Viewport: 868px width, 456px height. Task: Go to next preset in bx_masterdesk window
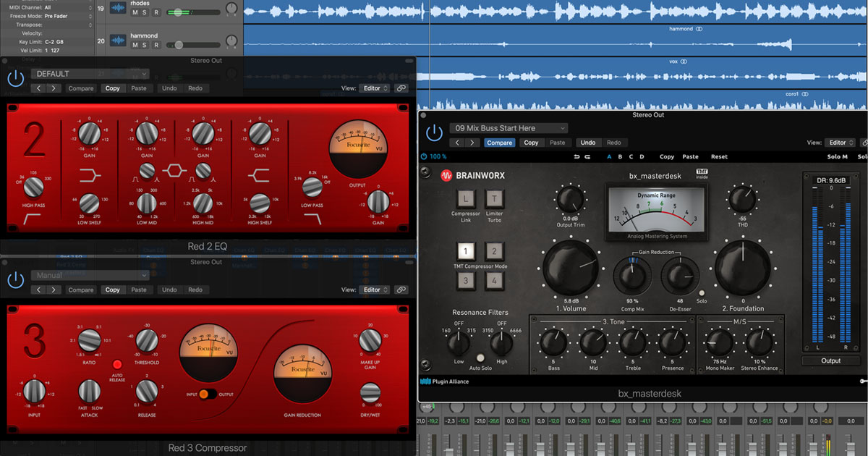pyautogui.click(x=472, y=143)
